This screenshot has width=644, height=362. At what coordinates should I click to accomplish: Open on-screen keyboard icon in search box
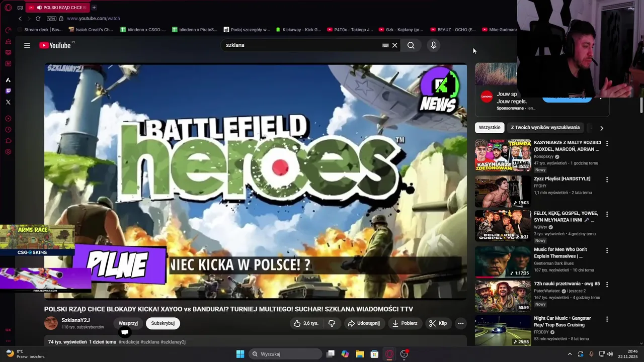385,45
